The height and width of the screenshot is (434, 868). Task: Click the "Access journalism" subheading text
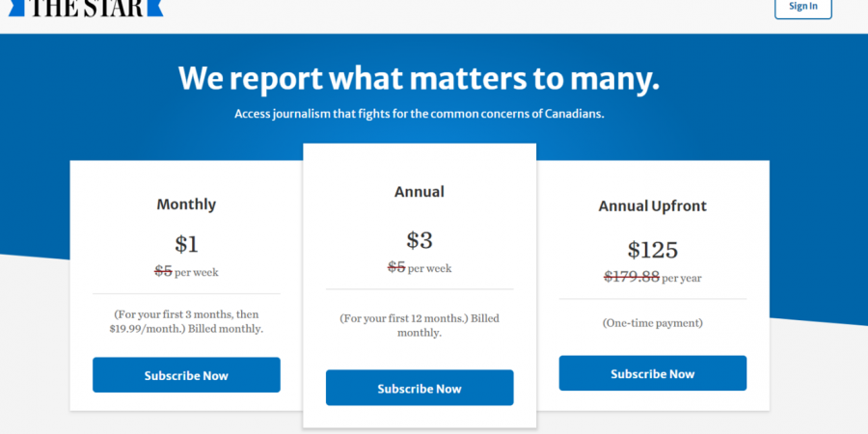(x=419, y=114)
